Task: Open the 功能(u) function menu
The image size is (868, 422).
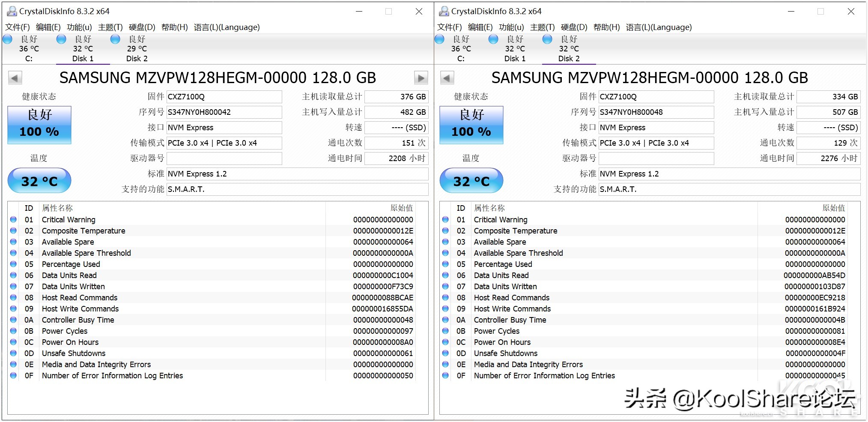Action: 78,27
